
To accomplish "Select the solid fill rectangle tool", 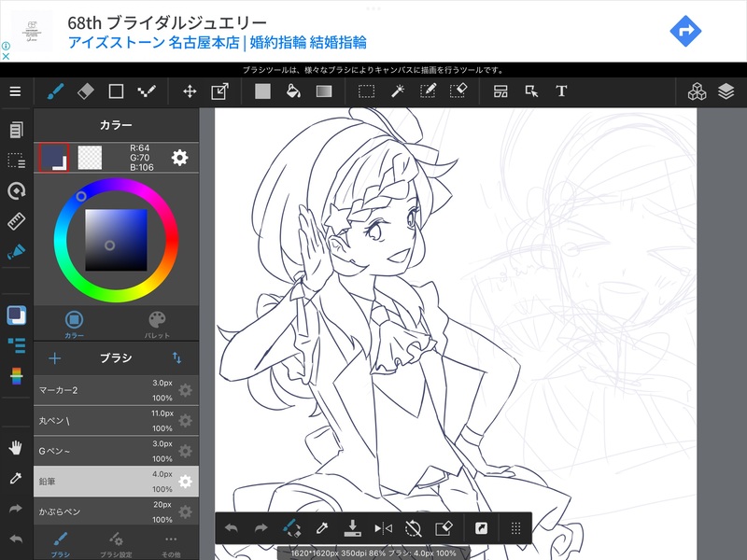I will click(x=262, y=91).
